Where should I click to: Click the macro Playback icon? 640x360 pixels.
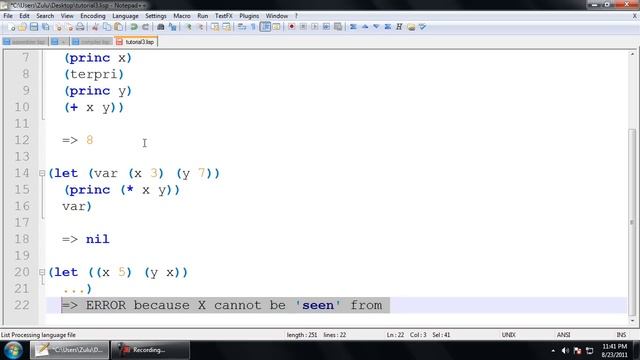click(x=315, y=27)
